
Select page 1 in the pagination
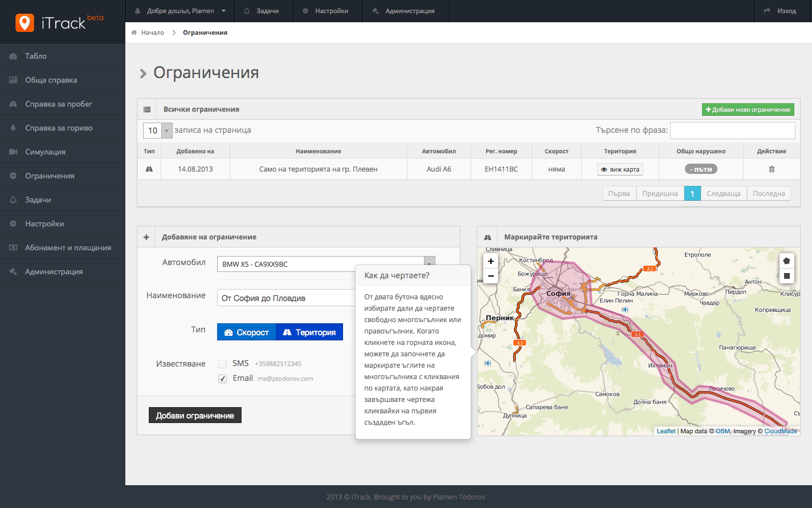pos(692,193)
